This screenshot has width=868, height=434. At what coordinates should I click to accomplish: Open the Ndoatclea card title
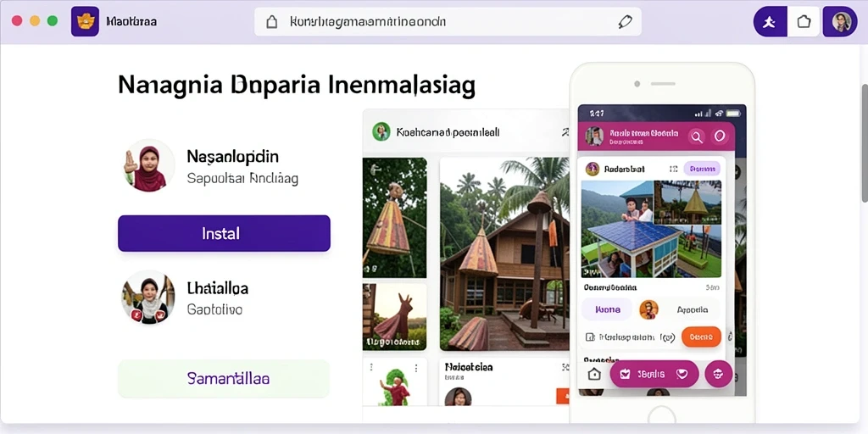[469, 367]
